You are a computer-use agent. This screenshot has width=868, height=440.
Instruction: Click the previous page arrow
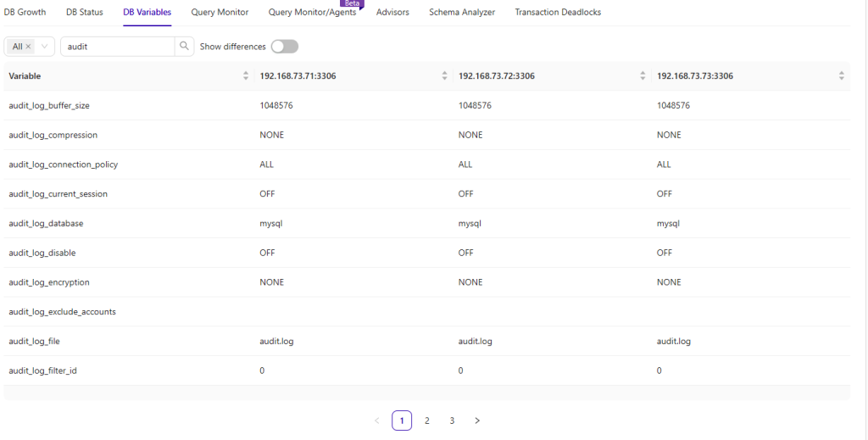(x=377, y=421)
